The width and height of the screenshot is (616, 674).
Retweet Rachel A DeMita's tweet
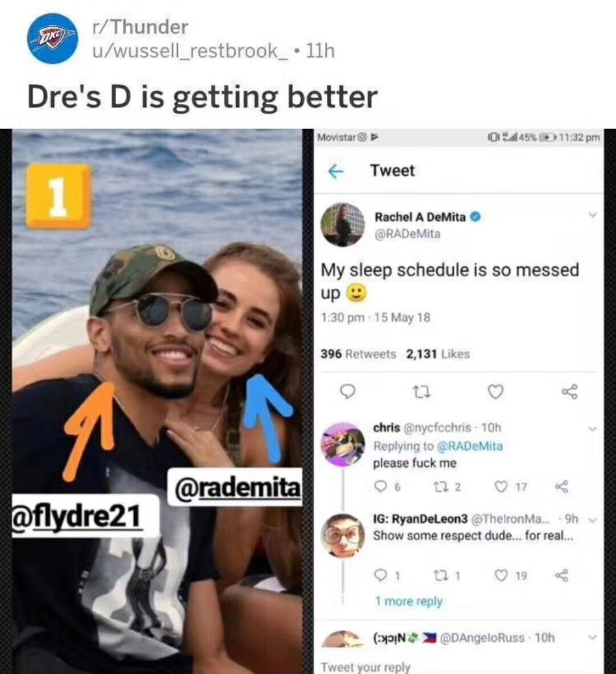421,392
